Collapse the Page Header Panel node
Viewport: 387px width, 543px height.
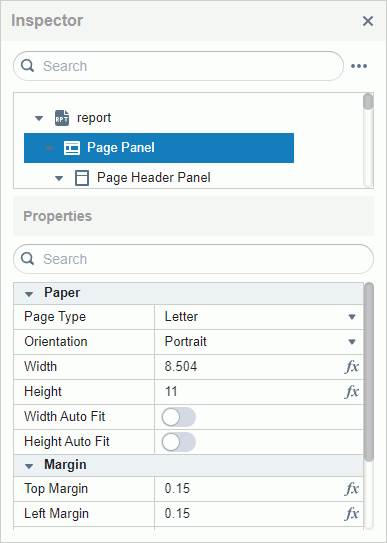pos(59,178)
